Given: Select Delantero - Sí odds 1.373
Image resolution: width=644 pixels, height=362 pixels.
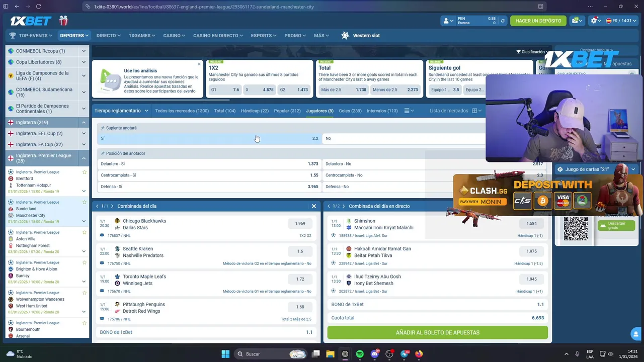Looking at the screenshot, I should 209,164.
